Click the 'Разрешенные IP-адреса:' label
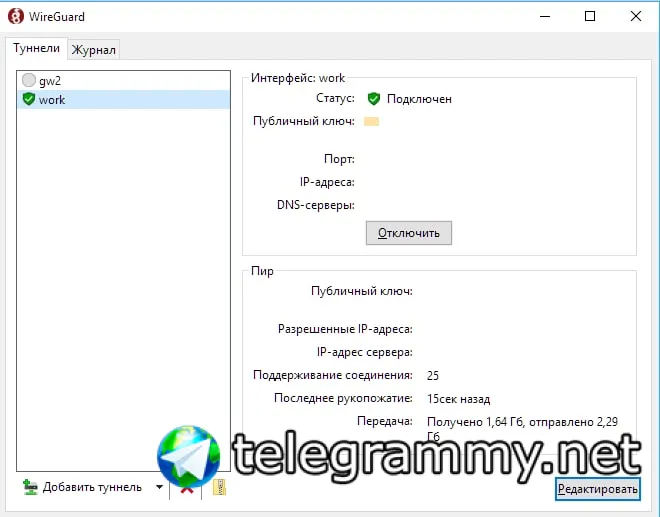The image size is (660, 517). click(345, 329)
